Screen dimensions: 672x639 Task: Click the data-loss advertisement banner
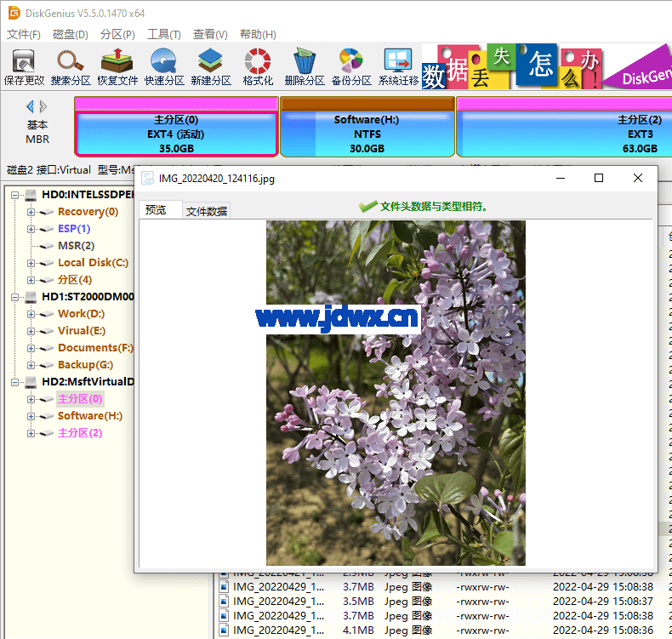pos(546,66)
